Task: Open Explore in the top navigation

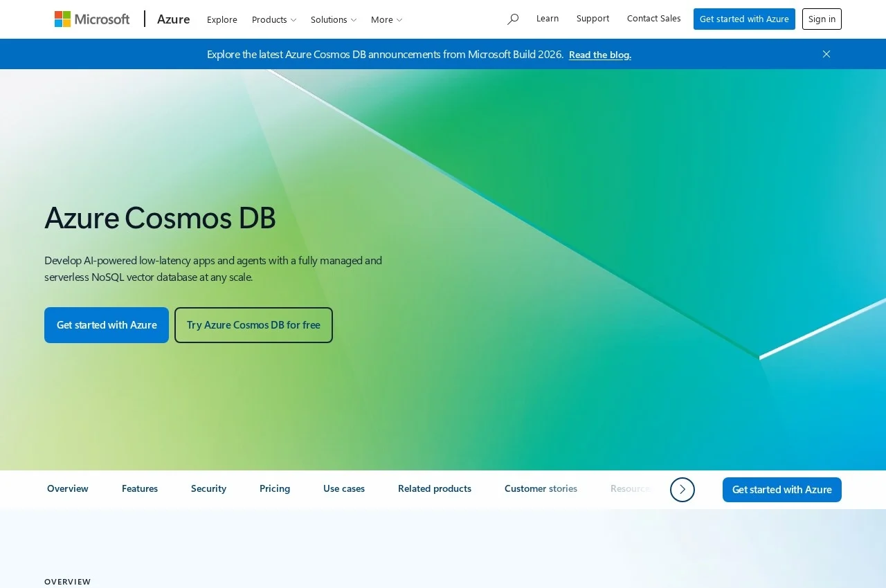Action: click(222, 19)
